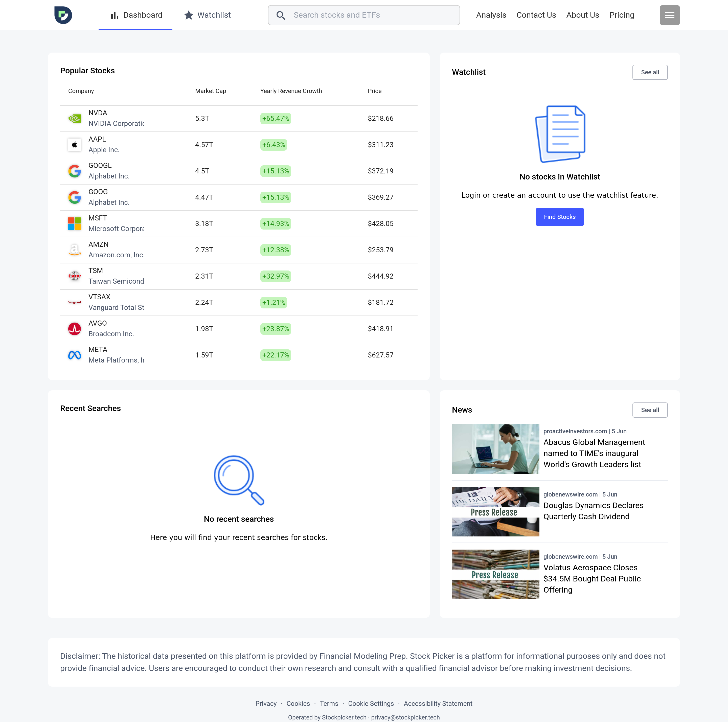
Task: Click the Broadcom logo icon
Action: click(75, 329)
